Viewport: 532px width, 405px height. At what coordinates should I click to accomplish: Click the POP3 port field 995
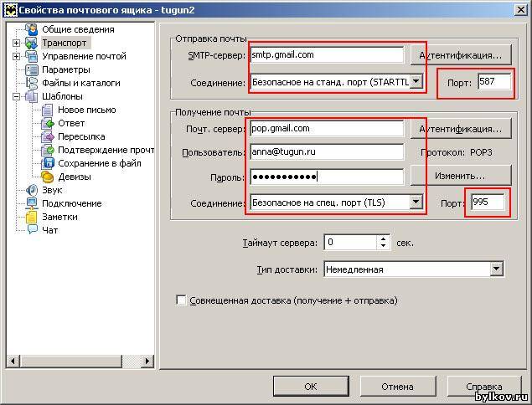pos(488,202)
